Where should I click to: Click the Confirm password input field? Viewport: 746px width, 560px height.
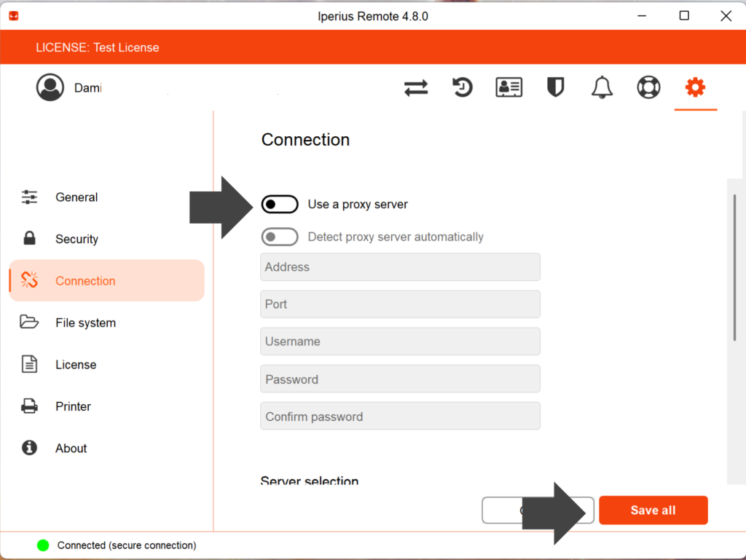(400, 416)
